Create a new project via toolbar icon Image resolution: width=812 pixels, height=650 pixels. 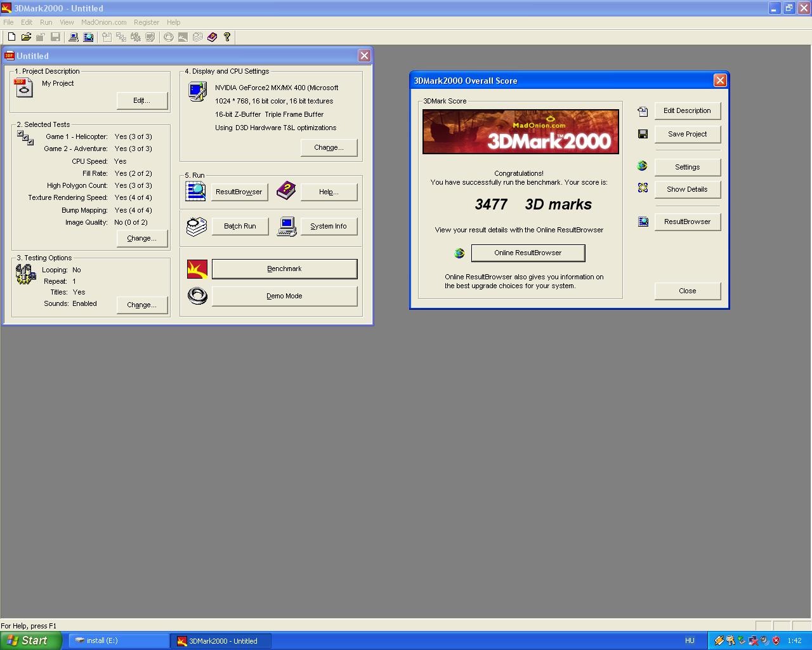tap(11, 37)
